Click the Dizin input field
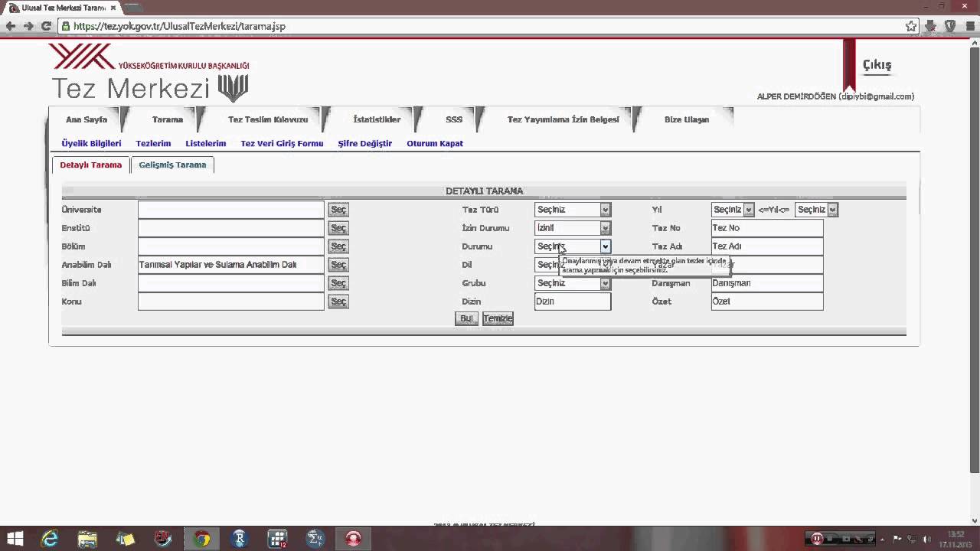Viewport: 980px width, 551px height. coord(573,302)
